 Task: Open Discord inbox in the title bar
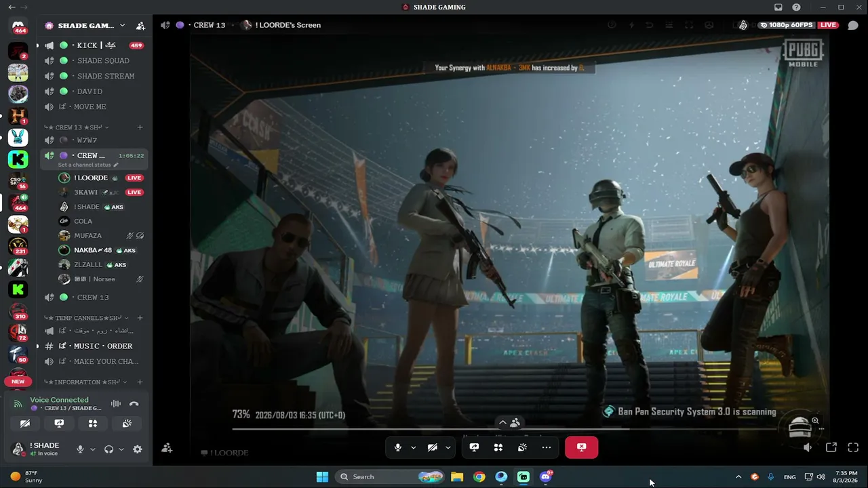pos(778,7)
